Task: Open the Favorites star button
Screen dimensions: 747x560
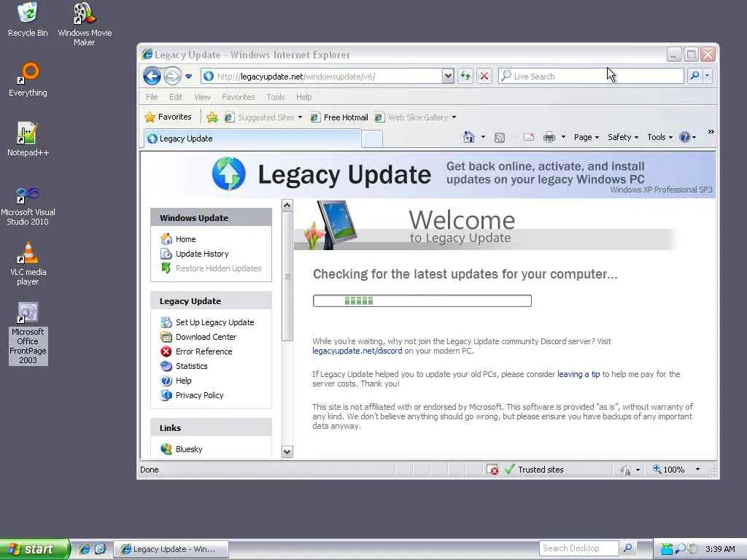Action: click(x=169, y=117)
